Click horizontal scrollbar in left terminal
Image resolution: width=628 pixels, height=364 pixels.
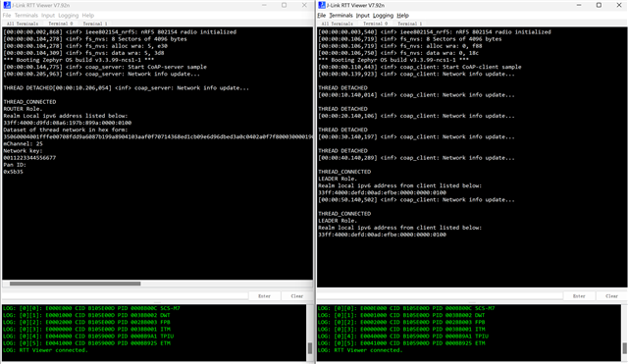coord(75,284)
